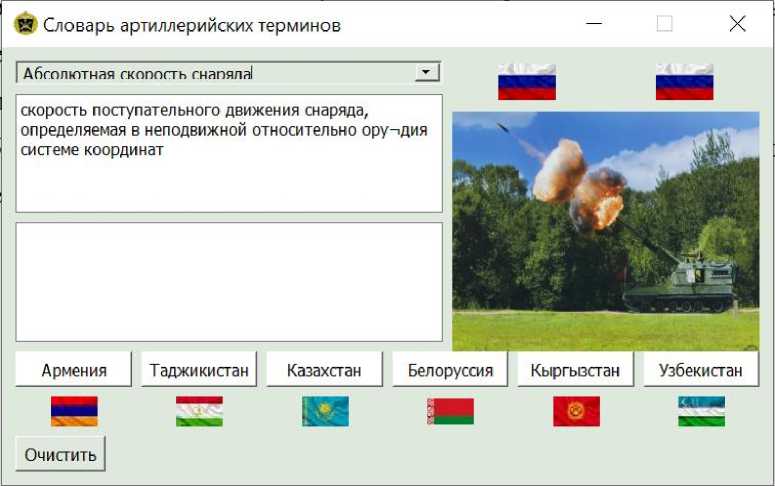The image size is (775, 486).
Task: Select the Казахстан translation button
Action: (324, 369)
